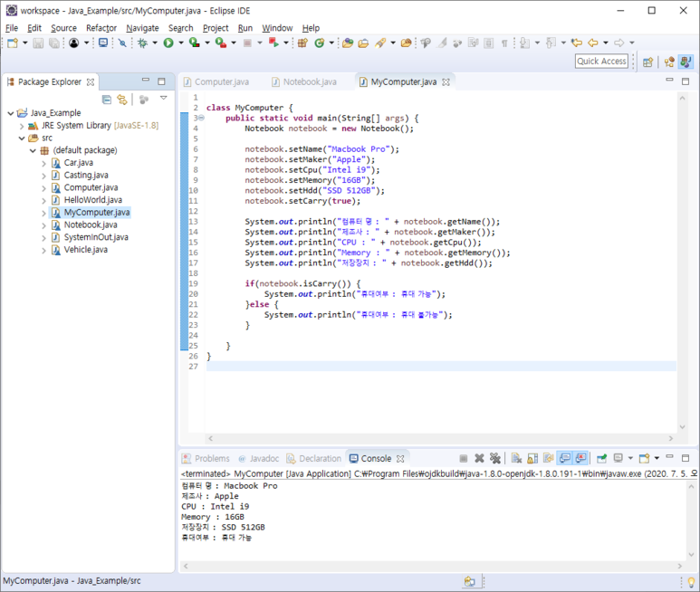This screenshot has height=592, width=700.
Task: Expand Vehicle.java tree arrow
Action: 43,250
